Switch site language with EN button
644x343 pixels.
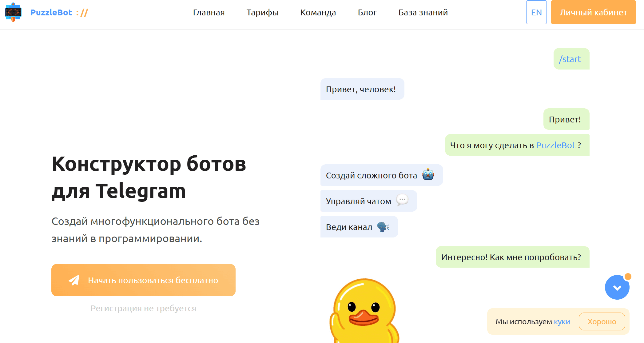click(x=536, y=12)
